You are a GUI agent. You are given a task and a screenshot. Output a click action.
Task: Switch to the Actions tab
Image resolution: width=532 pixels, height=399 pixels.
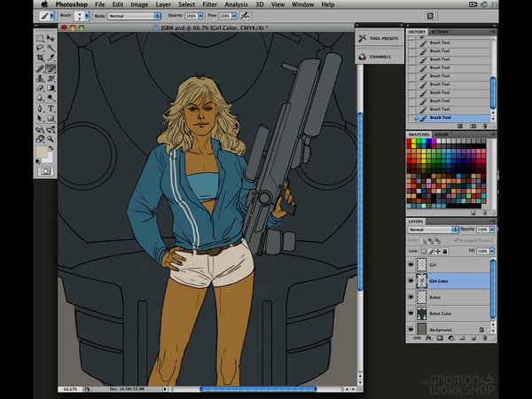[x=440, y=32]
